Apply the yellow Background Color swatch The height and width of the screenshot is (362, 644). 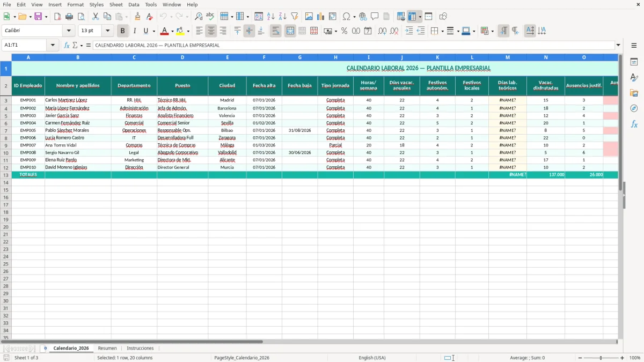point(180,31)
